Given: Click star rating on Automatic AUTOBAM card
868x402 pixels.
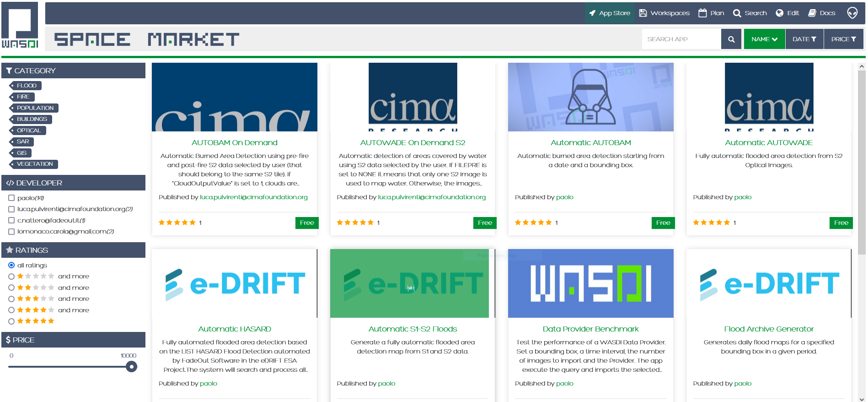Looking at the screenshot, I should click(x=533, y=223).
